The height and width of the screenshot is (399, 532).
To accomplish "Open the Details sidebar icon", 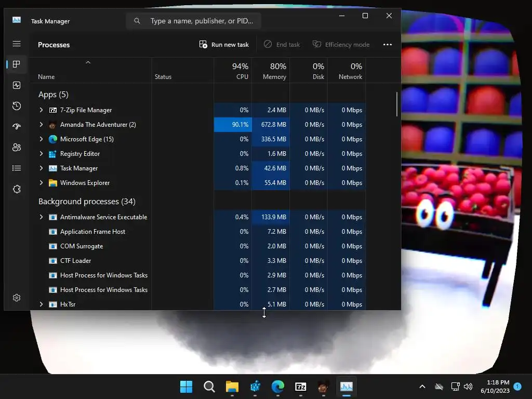I will pyautogui.click(x=16, y=168).
